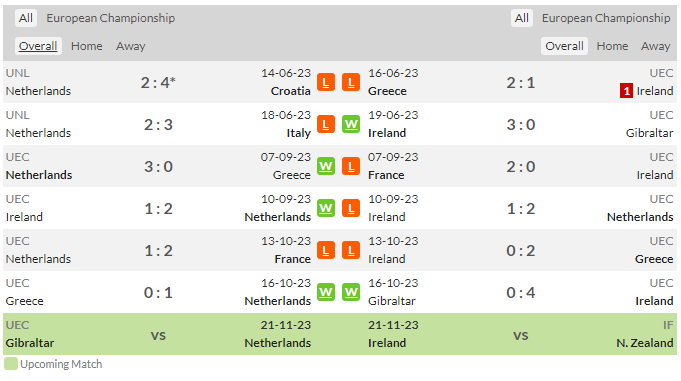Open the upcoming Ireland vs N. Zealand match
The width and height of the screenshot is (681, 381).
coord(521,334)
